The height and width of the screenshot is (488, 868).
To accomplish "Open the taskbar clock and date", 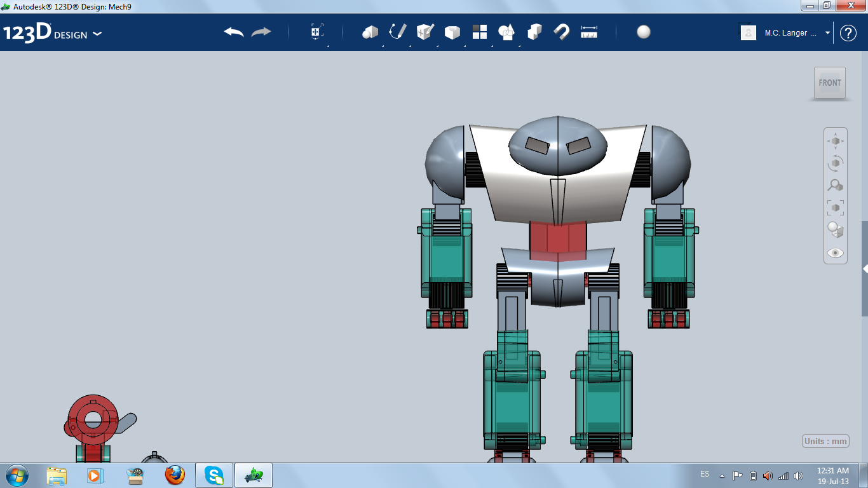I will pos(833,476).
